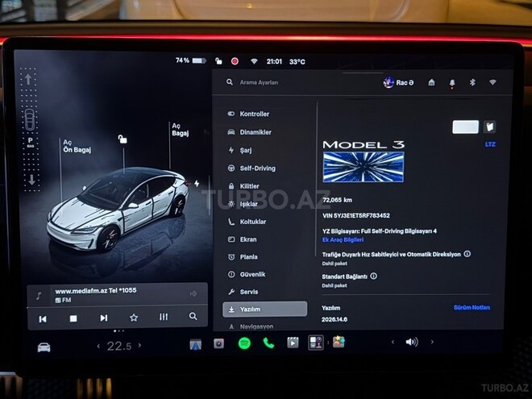Open Wi-Fi settings icon in header
This screenshot has height=399, width=532.
tap(493, 82)
